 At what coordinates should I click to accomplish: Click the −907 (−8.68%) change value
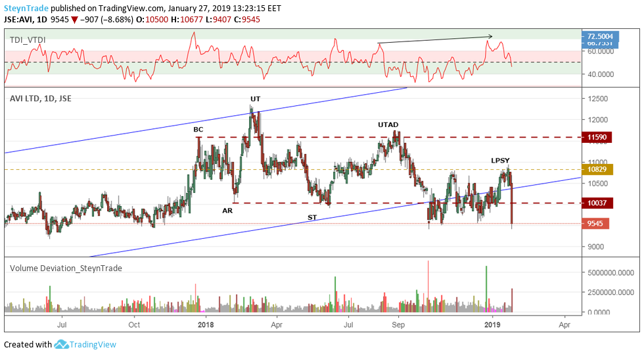[x=106, y=20]
